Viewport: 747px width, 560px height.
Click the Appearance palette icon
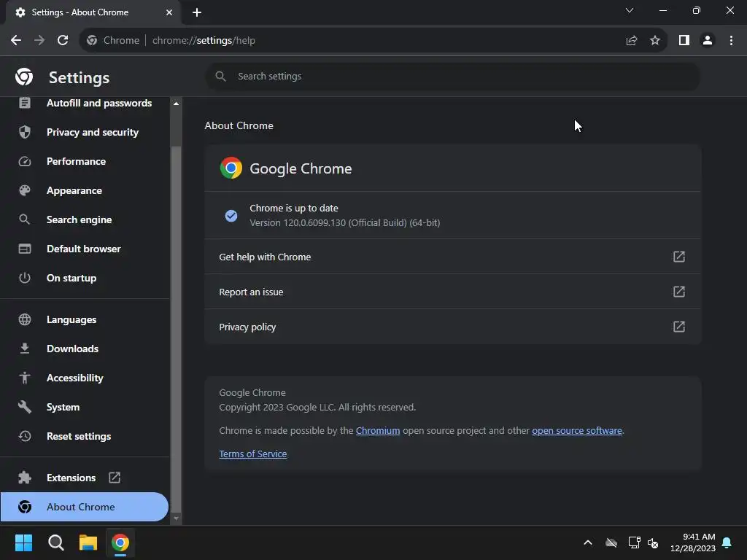point(25,190)
